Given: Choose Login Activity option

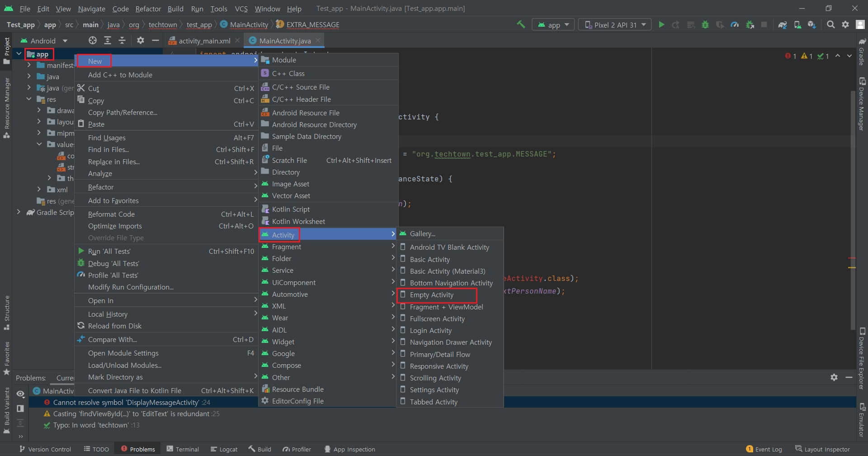Looking at the screenshot, I should tap(430, 331).
